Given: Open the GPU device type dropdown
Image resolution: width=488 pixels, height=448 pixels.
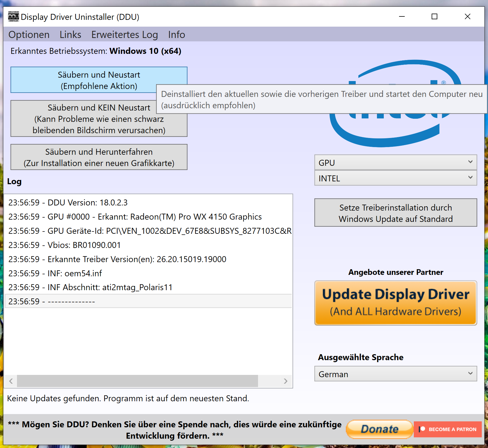Looking at the screenshot, I should (x=395, y=162).
